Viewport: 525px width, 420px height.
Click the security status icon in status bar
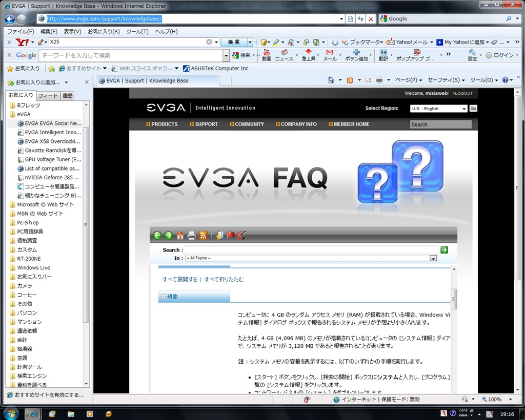click(x=307, y=400)
